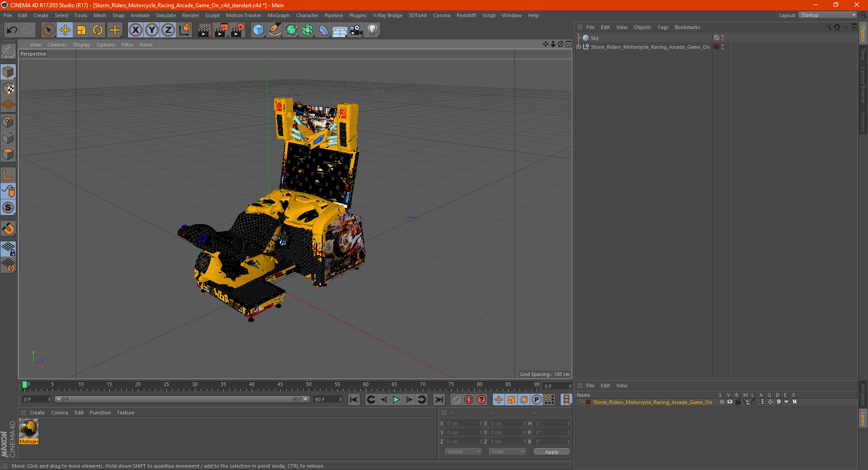Screen dimensions: 868x470
Task: Enable Axis mode tool
Action: click(8, 174)
